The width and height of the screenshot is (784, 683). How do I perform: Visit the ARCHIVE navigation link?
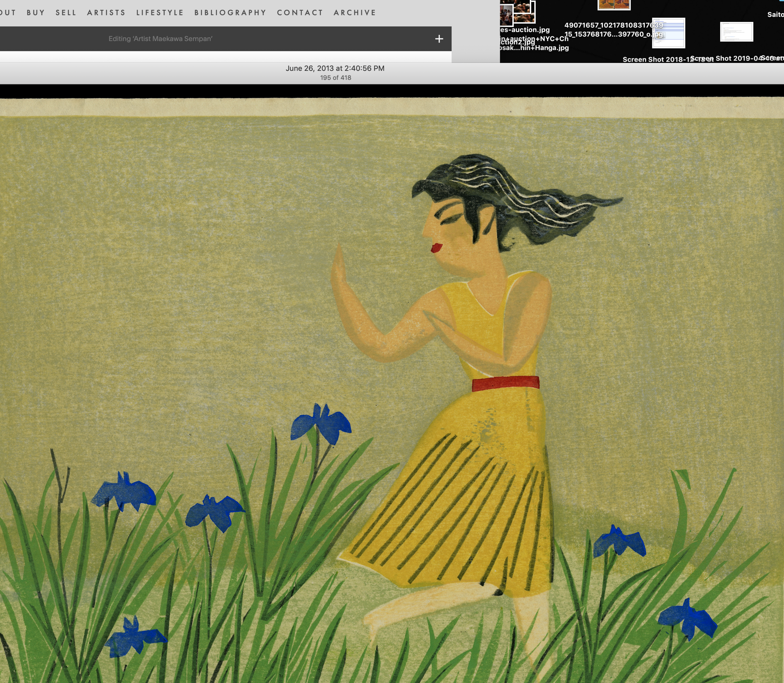pos(355,13)
